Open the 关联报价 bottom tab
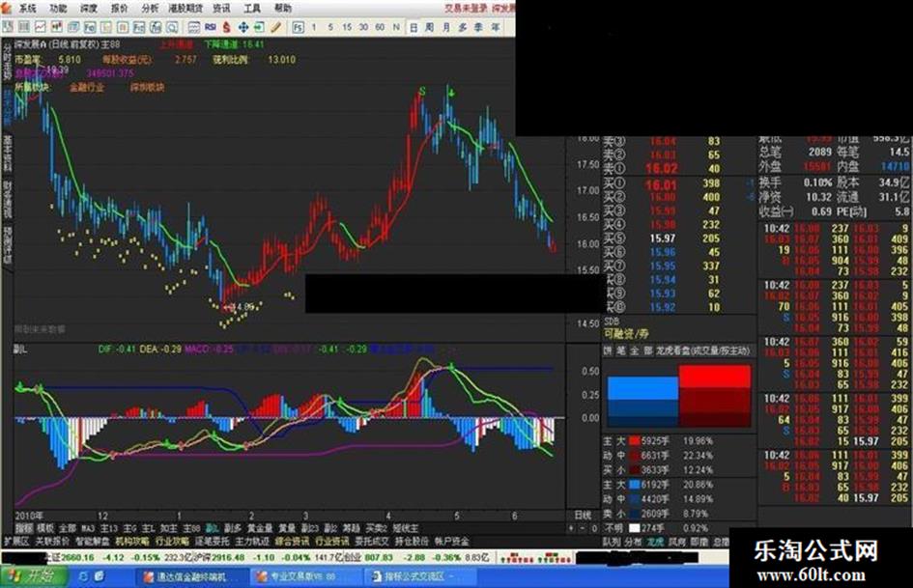 52,541
